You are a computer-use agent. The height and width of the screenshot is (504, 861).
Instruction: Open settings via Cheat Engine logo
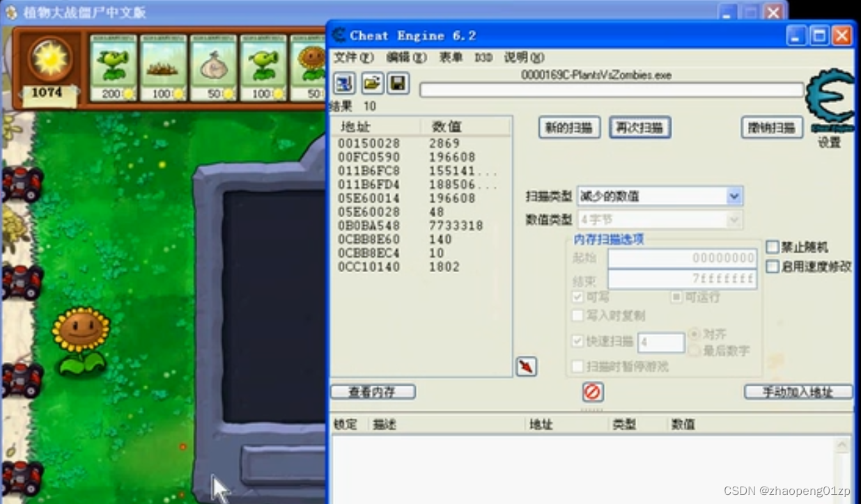point(830,102)
